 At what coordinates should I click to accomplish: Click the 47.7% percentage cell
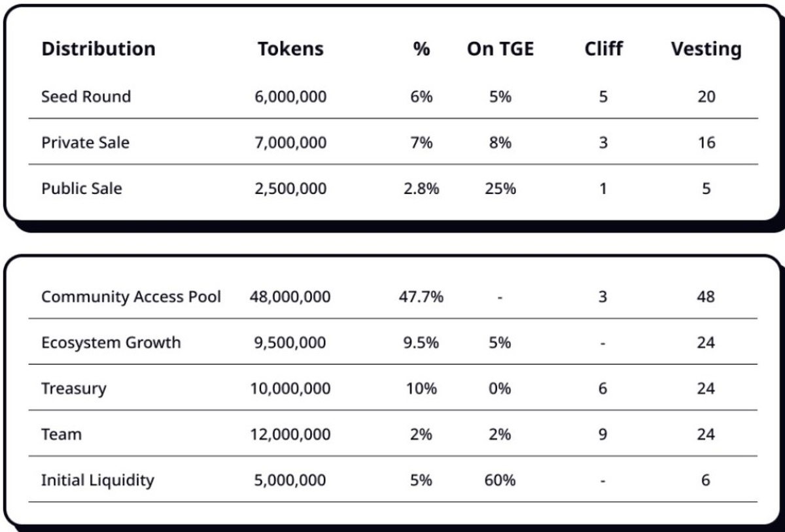coord(421,297)
